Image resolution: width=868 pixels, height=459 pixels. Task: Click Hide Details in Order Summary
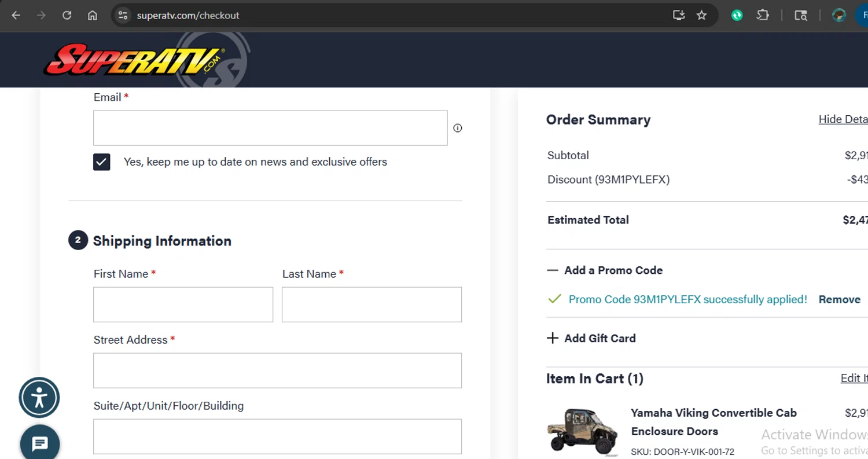pos(843,119)
